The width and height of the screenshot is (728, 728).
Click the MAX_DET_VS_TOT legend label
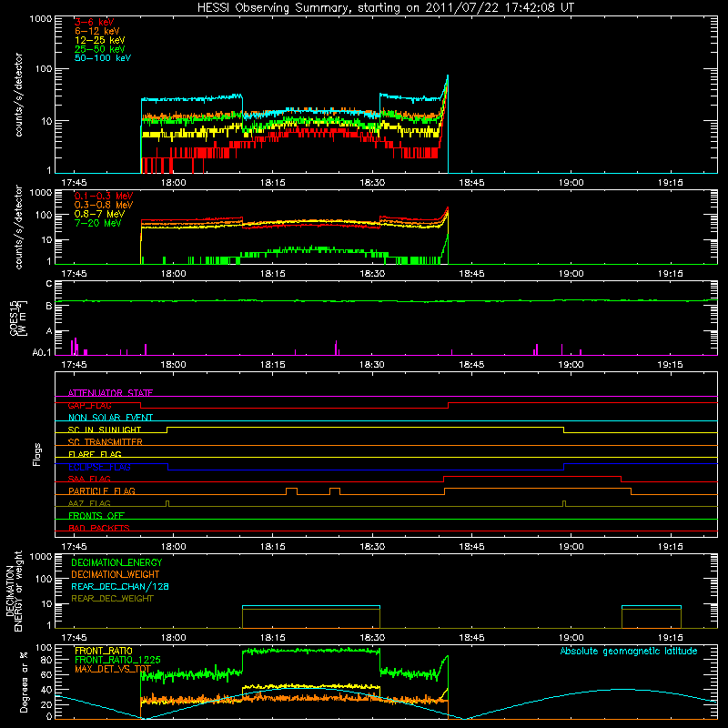113,669
